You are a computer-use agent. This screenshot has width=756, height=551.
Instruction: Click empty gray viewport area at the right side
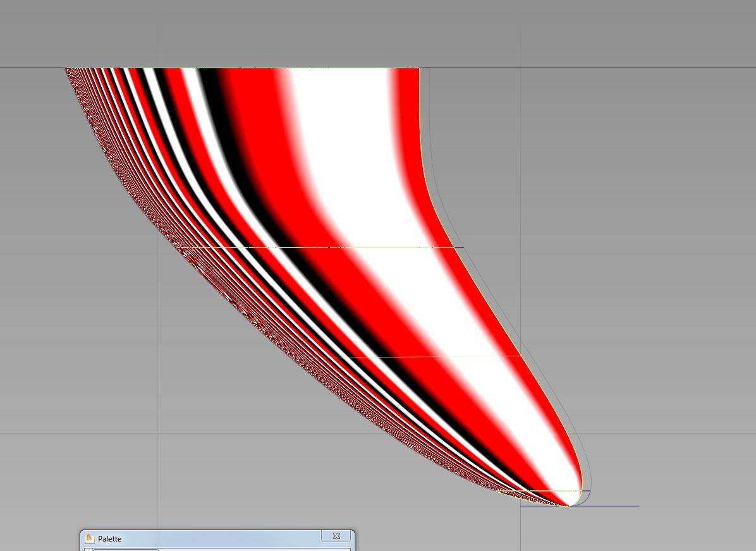(x=664, y=253)
